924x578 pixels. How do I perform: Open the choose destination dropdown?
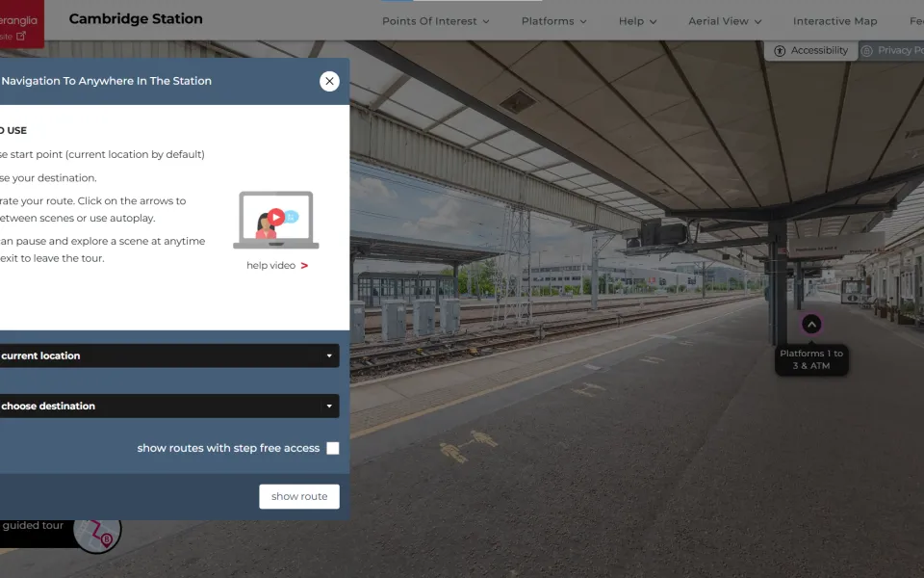(168, 406)
